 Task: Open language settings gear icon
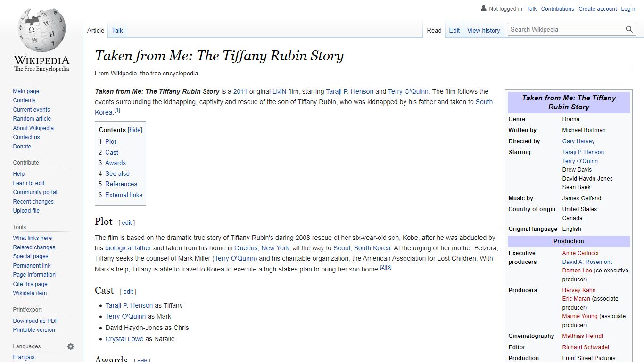(x=71, y=346)
